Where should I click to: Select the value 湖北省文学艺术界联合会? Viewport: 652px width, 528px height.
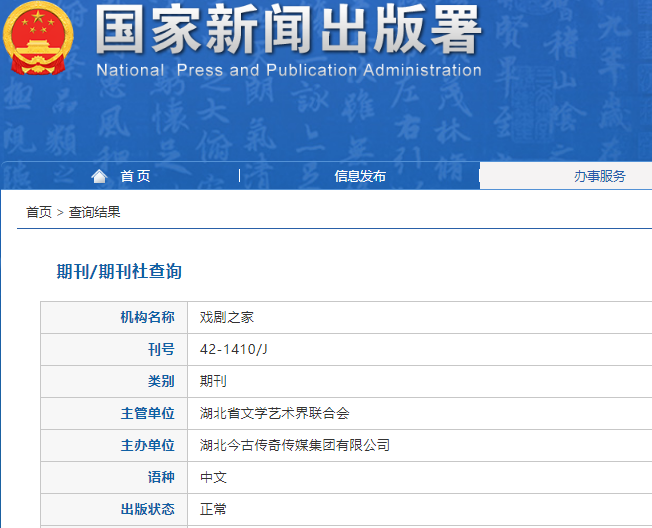point(274,413)
